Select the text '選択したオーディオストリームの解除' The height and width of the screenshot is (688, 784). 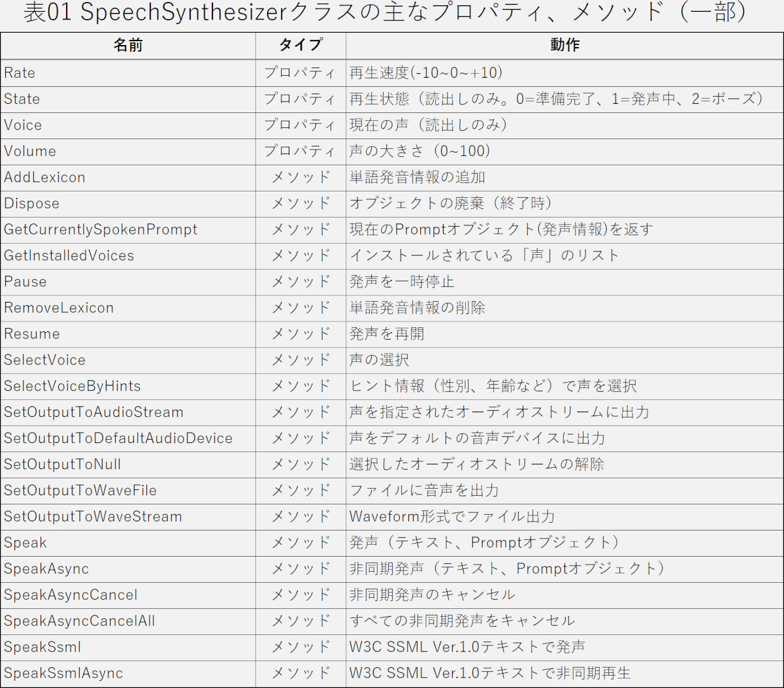click(x=477, y=465)
